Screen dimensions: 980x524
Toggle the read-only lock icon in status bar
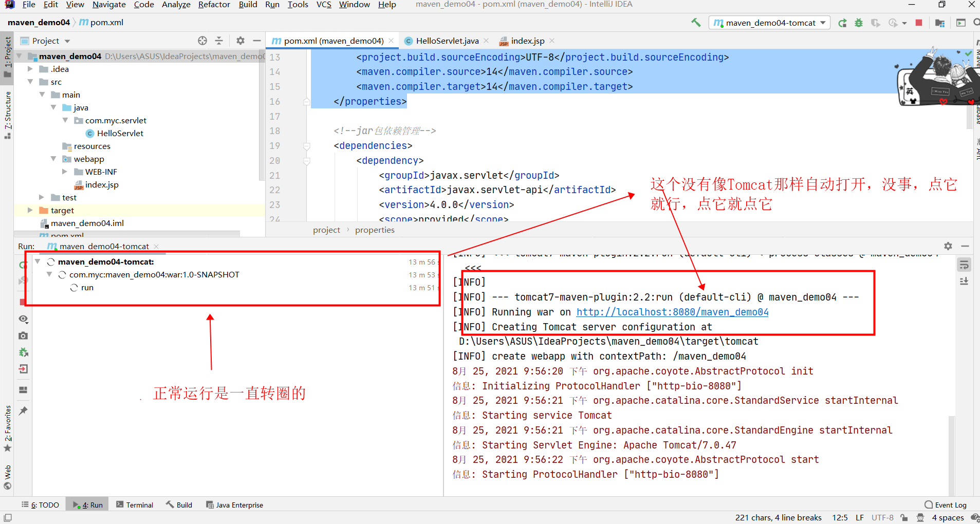pyautogui.click(x=904, y=518)
